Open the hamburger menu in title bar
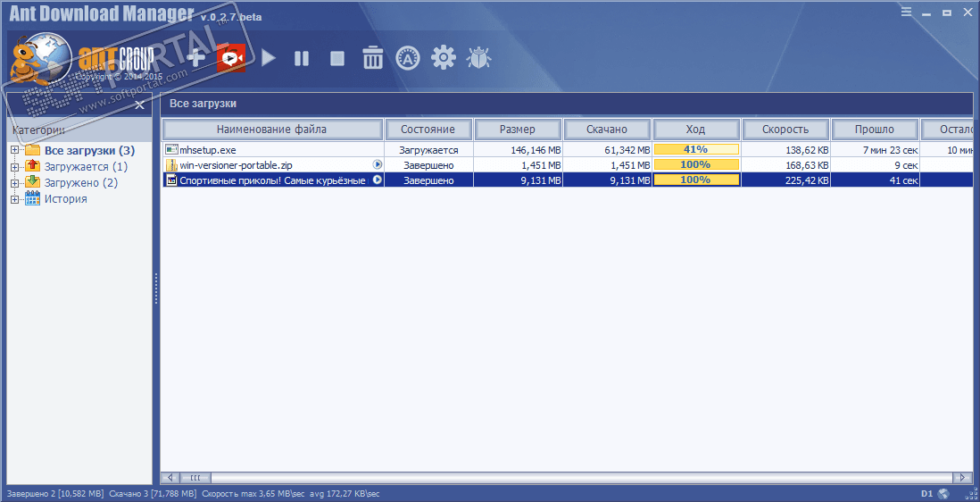Screen dimensions: 980x502 (906, 12)
